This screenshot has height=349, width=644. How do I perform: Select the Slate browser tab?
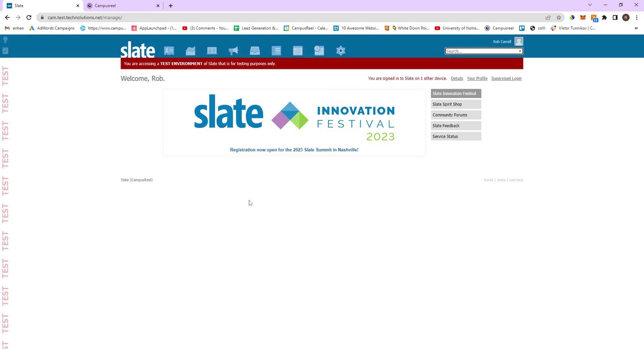pyautogui.click(x=41, y=6)
